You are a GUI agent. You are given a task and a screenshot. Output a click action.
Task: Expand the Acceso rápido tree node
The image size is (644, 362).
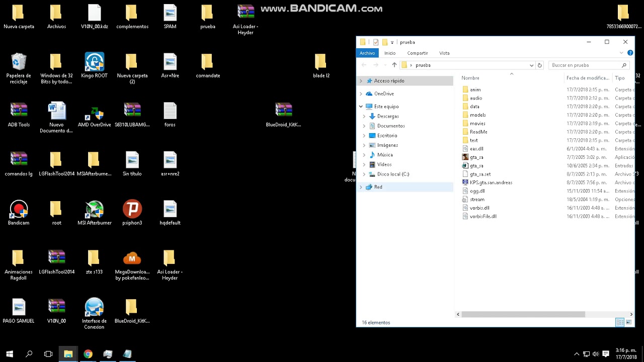361,80
